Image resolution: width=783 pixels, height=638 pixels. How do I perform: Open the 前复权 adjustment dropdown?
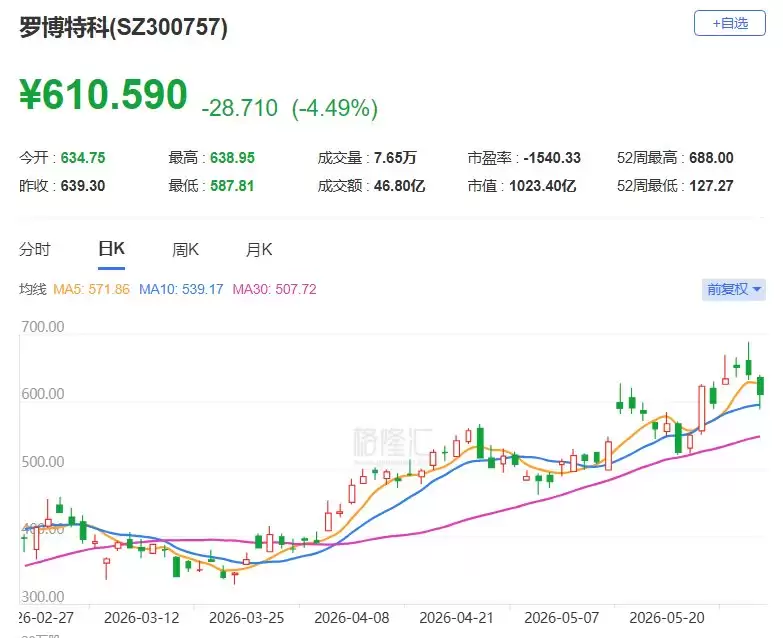[734, 290]
